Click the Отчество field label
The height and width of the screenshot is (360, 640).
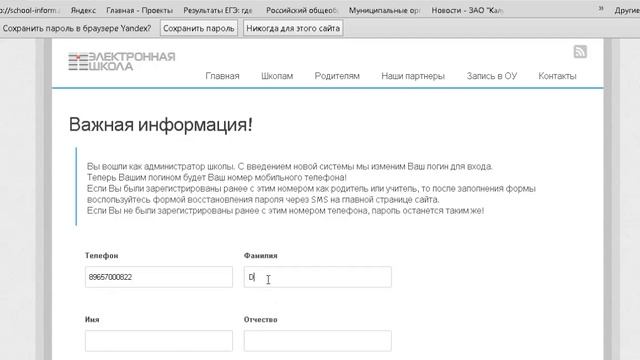[260, 320]
